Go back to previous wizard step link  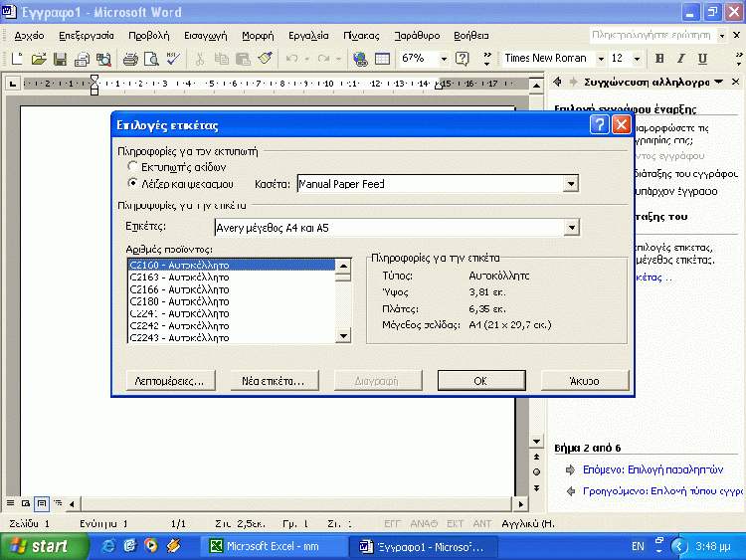point(662,490)
